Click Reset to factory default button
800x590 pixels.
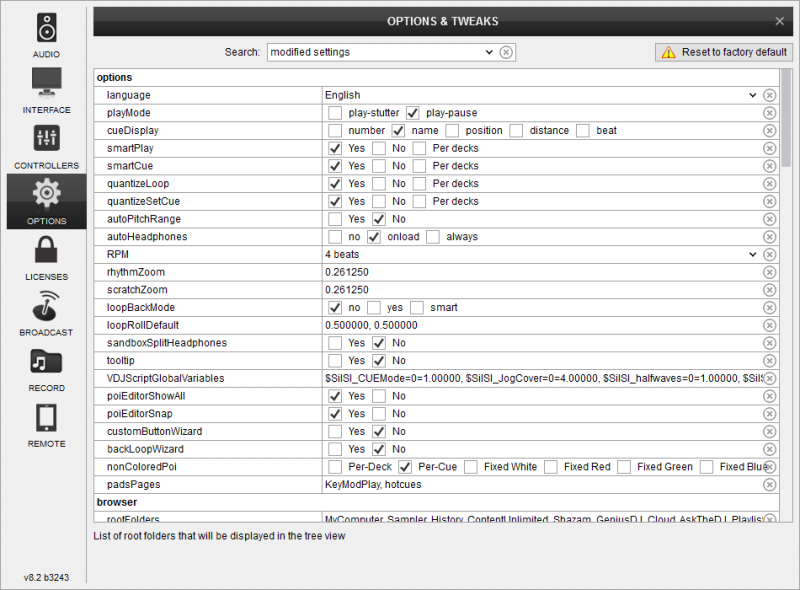(724, 52)
